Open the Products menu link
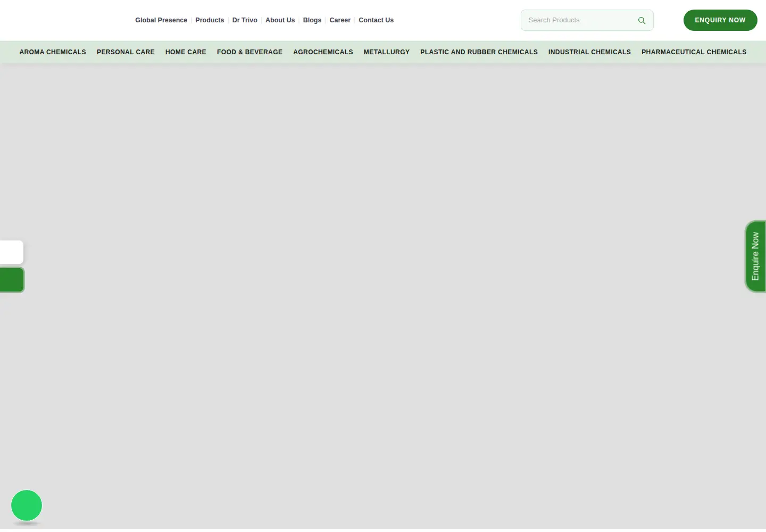Screen dimensions: 766x532 (x=210, y=20)
